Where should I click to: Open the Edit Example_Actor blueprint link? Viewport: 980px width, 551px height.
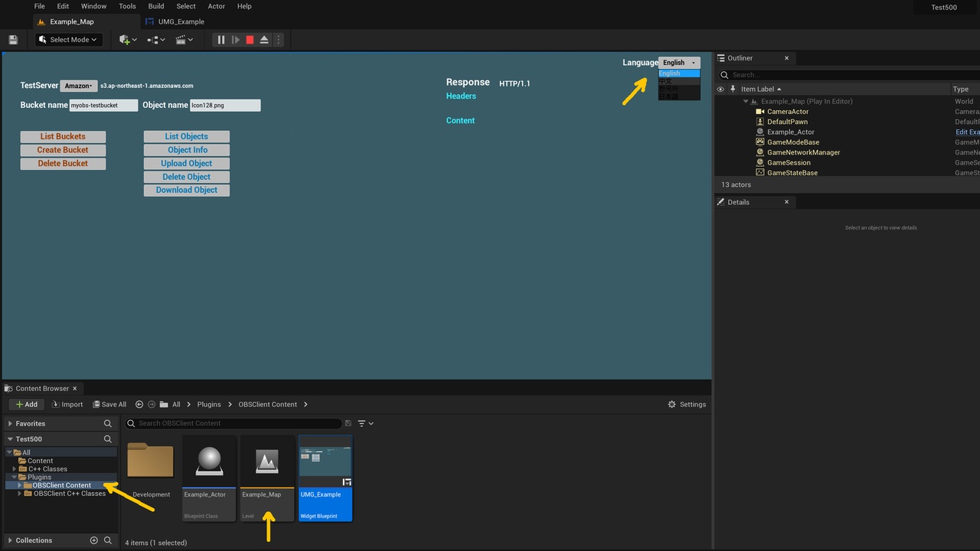968,132
